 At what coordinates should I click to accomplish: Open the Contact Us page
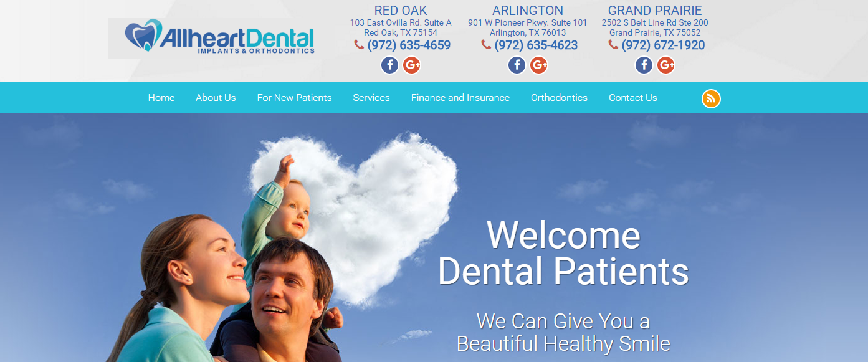click(x=633, y=98)
